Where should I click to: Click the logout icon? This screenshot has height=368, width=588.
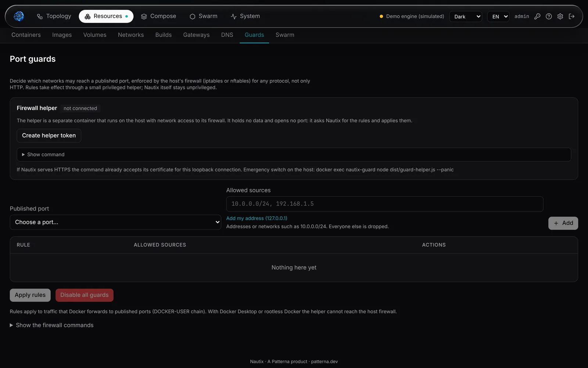(571, 16)
